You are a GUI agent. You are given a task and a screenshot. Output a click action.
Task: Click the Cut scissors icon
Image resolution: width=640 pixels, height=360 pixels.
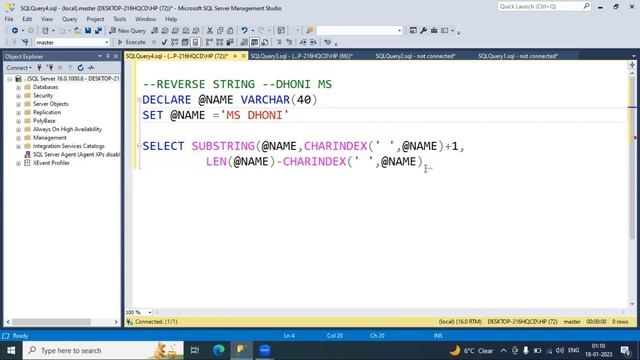point(210,31)
